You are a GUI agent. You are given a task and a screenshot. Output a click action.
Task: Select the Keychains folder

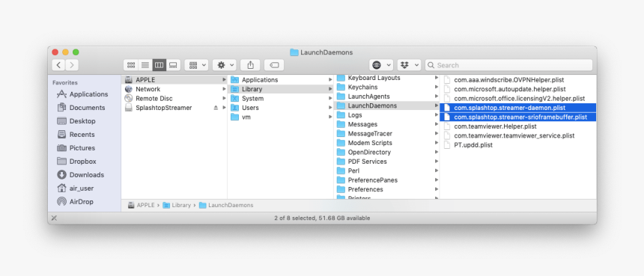point(386,87)
